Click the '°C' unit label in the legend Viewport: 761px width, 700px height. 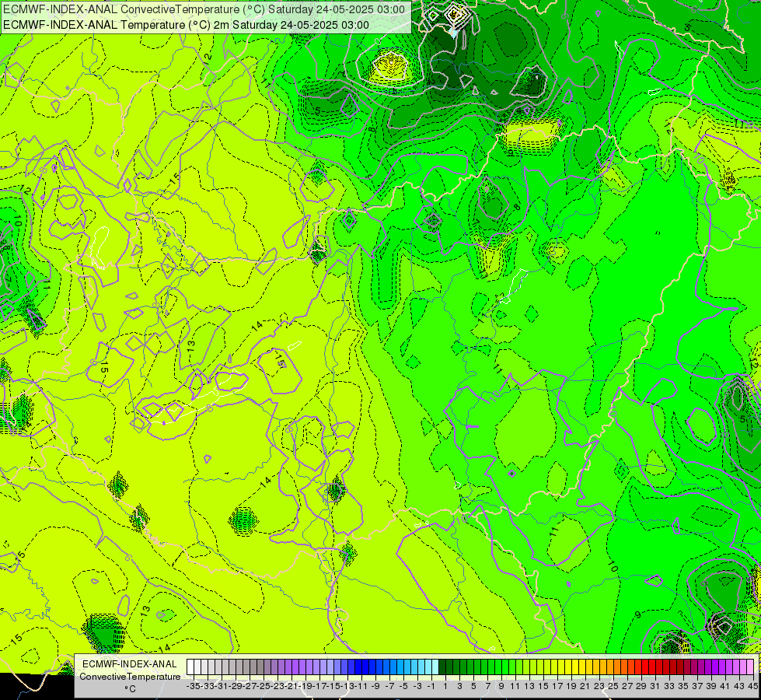130,688
